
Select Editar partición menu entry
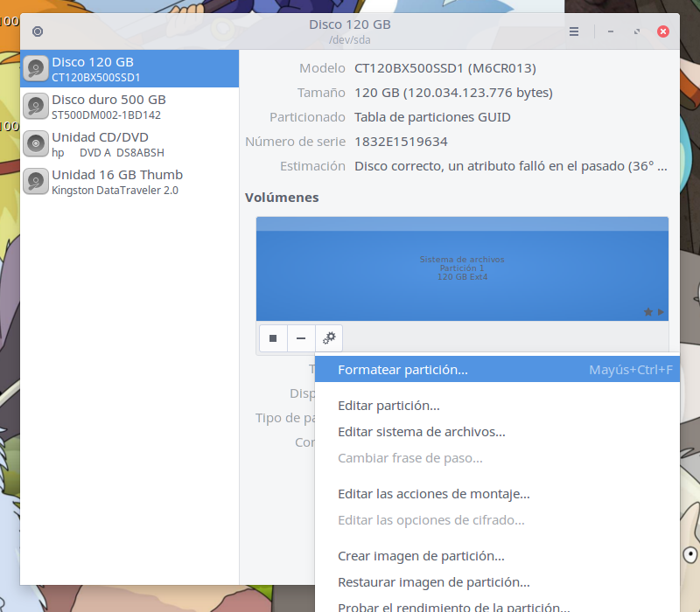pos(388,406)
